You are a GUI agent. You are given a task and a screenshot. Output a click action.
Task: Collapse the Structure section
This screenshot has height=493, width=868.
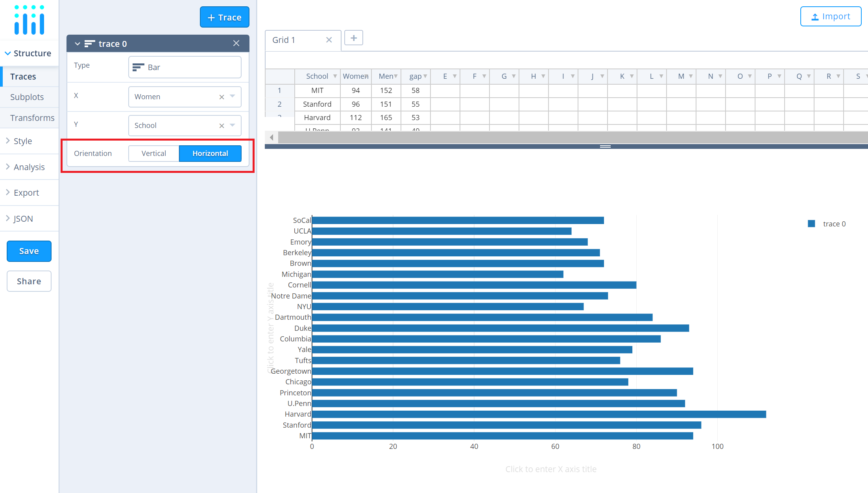pos(29,54)
